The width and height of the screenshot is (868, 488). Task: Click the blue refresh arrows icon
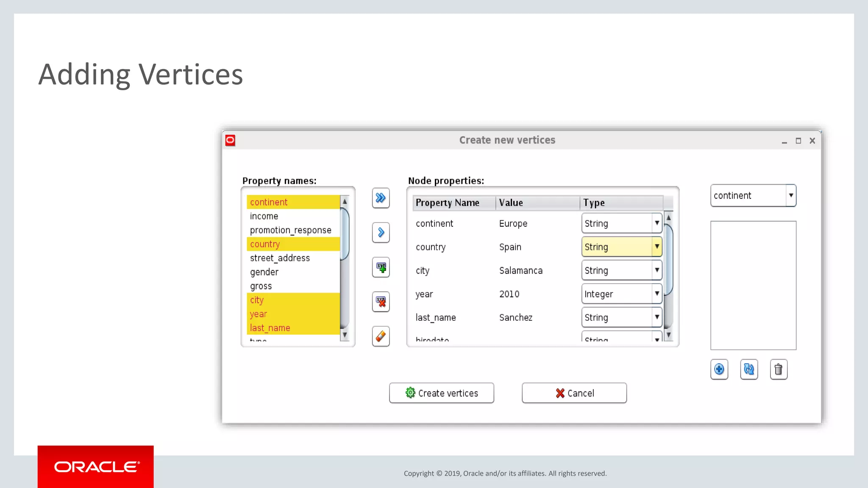pos(749,369)
